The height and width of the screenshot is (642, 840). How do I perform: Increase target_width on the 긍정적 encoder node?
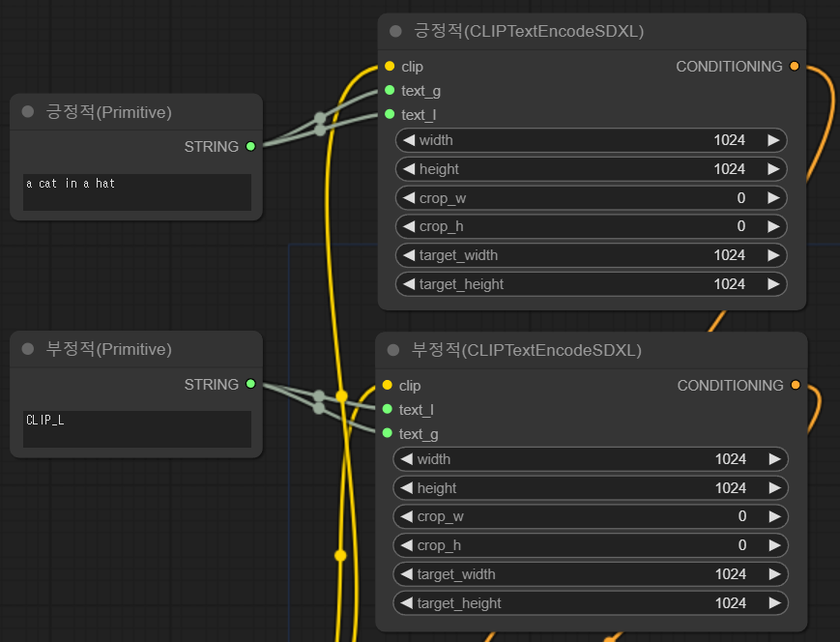773,255
